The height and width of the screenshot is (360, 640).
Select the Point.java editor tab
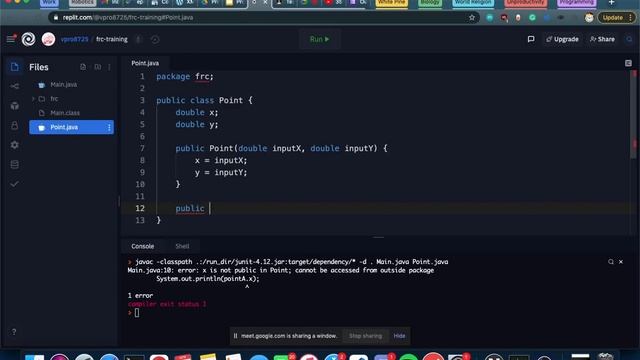coord(145,63)
